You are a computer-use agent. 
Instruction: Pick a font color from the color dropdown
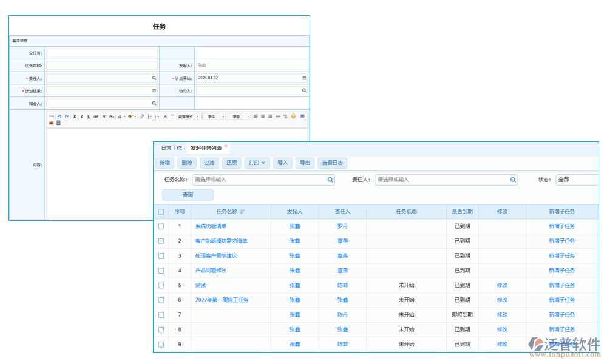point(124,116)
